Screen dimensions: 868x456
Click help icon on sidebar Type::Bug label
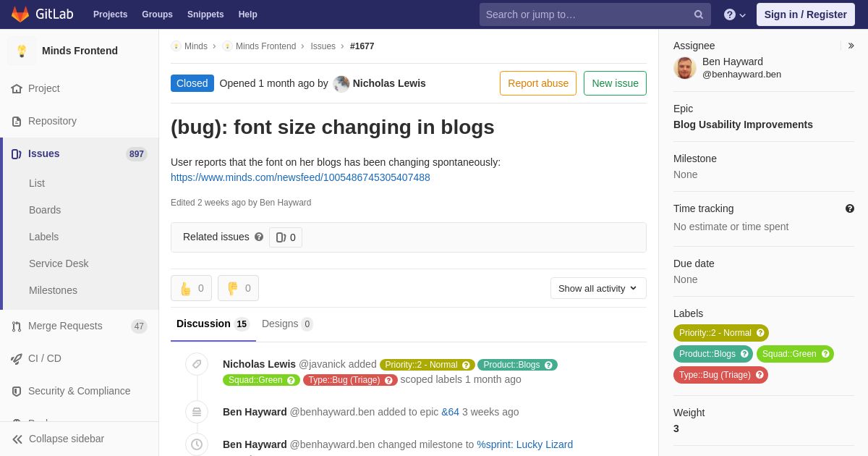(759, 375)
